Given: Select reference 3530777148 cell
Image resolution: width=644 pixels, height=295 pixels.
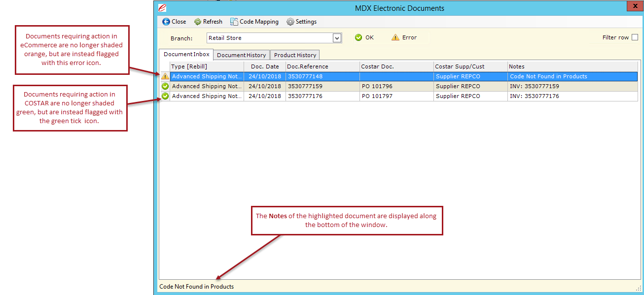Looking at the screenshot, I should click(x=322, y=76).
